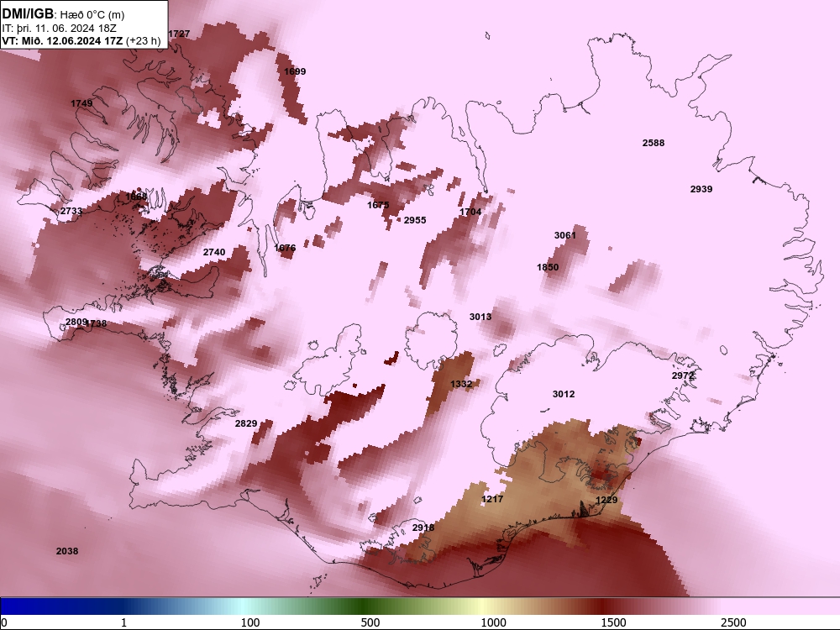Click the 2588 height label
Image resolution: width=840 pixels, height=630 pixels.
pyautogui.click(x=653, y=143)
